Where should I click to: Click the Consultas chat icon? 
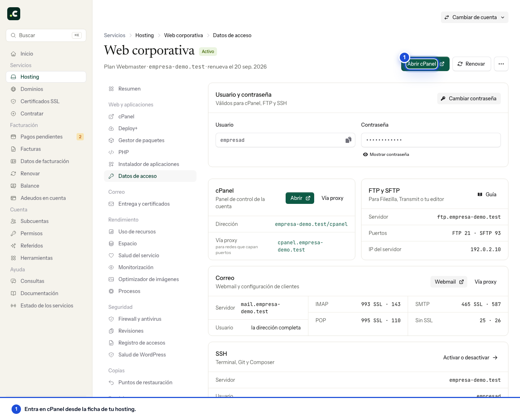click(x=13, y=281)
